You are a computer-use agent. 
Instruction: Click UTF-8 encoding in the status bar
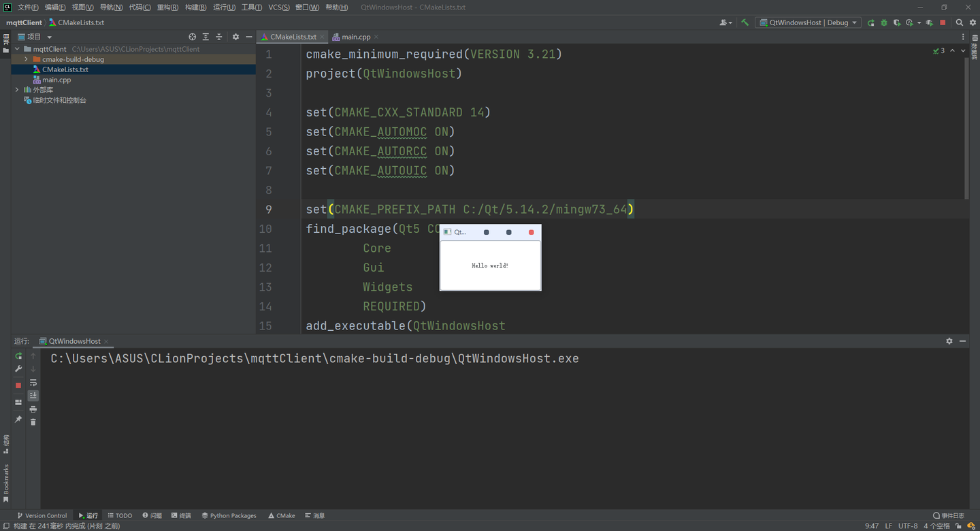point(908,526)
